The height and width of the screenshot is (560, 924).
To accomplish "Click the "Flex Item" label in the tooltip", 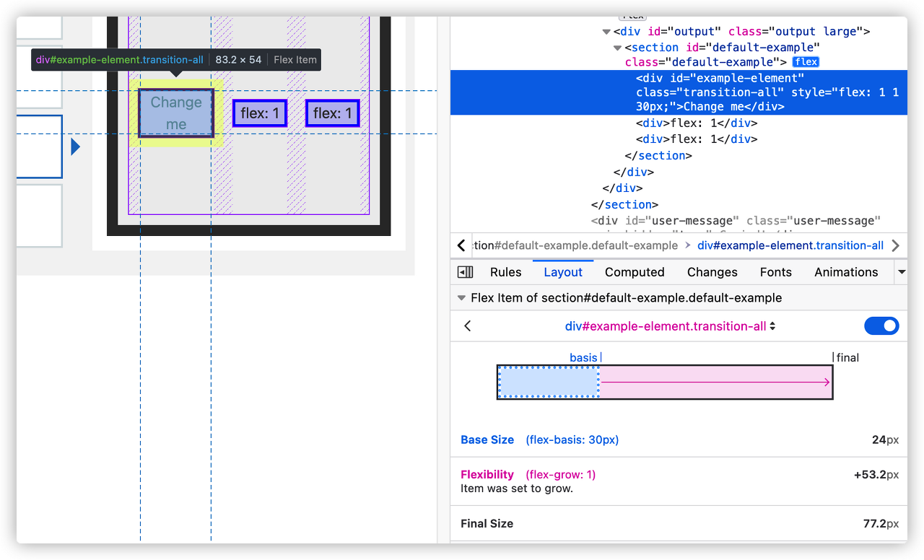I will 295,60.
